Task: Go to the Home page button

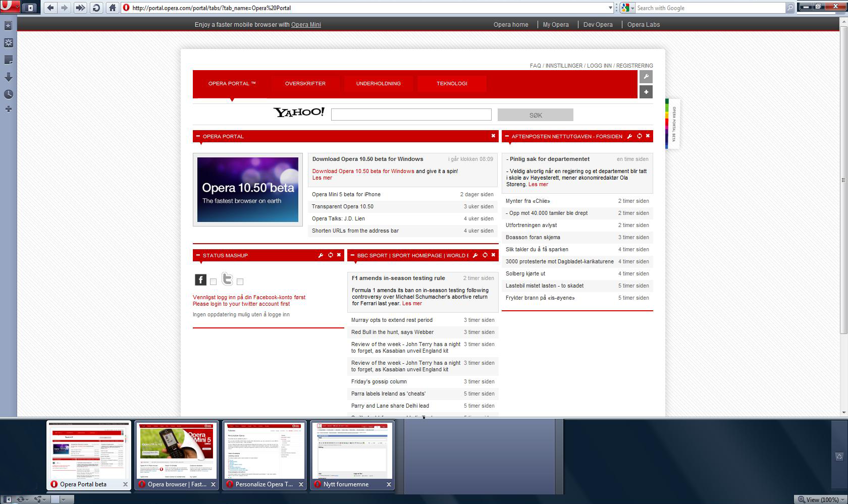Action: tap(113, 8)
